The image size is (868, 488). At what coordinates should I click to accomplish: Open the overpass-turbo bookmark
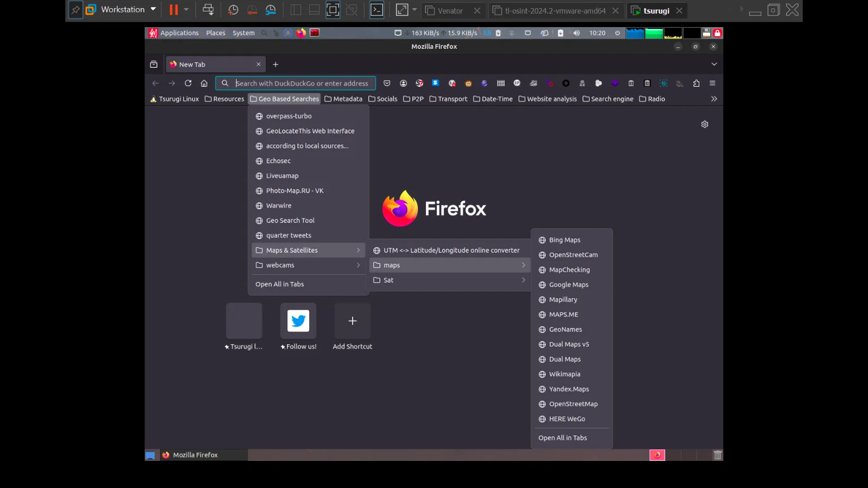309,116
